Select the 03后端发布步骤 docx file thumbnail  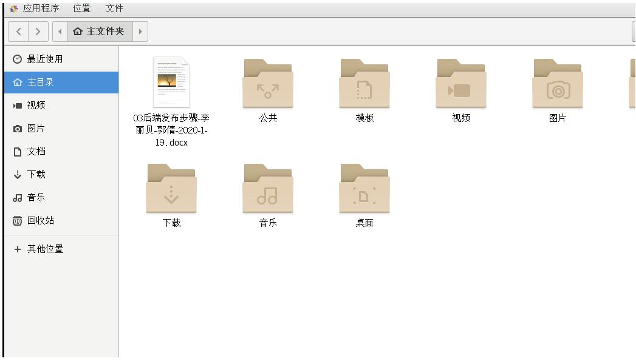[x=171, y=82]
